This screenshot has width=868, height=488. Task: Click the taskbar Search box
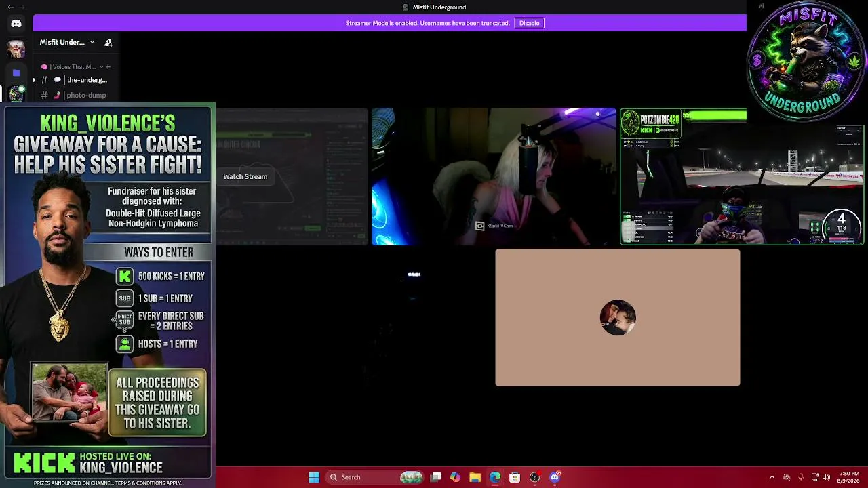[375, 477]
